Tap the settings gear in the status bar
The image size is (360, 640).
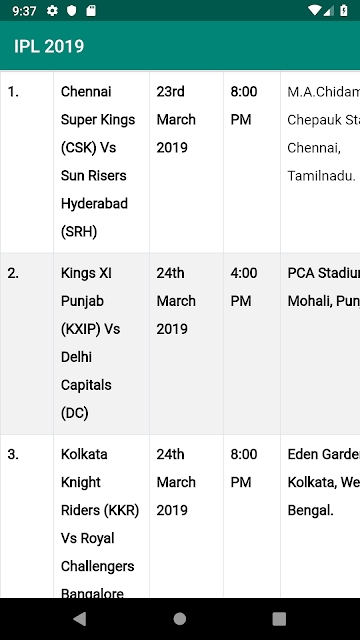click(52, 11)
